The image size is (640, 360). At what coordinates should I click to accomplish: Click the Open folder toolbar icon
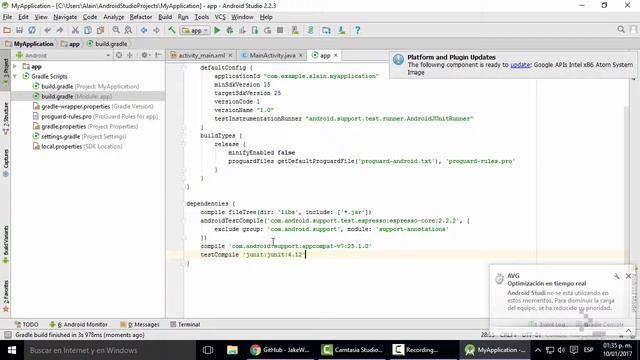(x=7, y=30)
